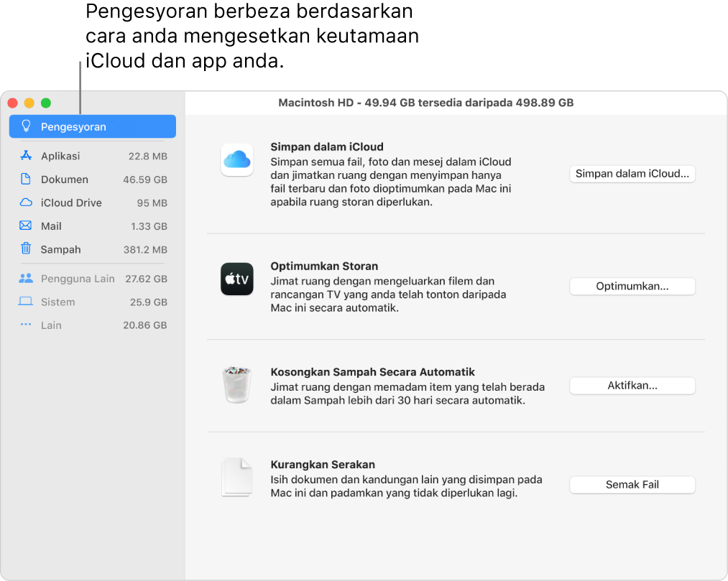Click the 20.86 GB Lain size

click(x=145, y=325)
